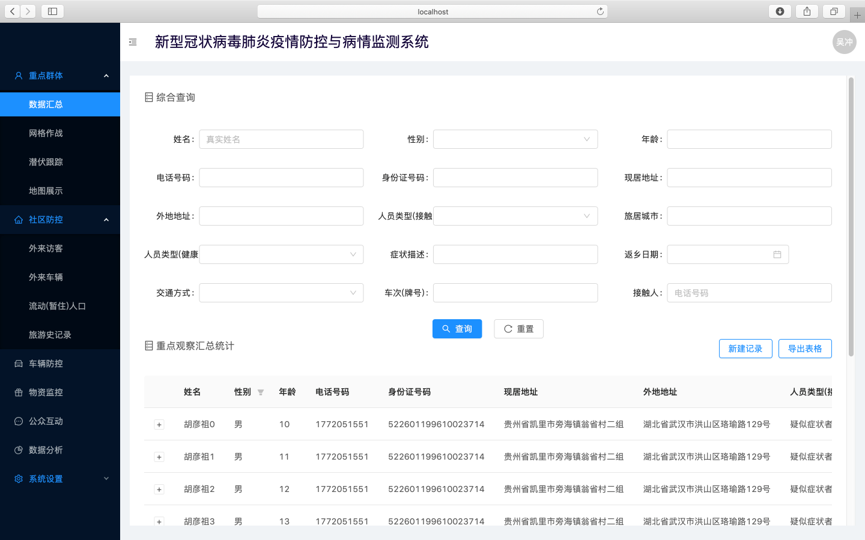Focus the 年龄 input field
Screen dimensions: 865x540
pyautogui.click(x=749, y=139)
